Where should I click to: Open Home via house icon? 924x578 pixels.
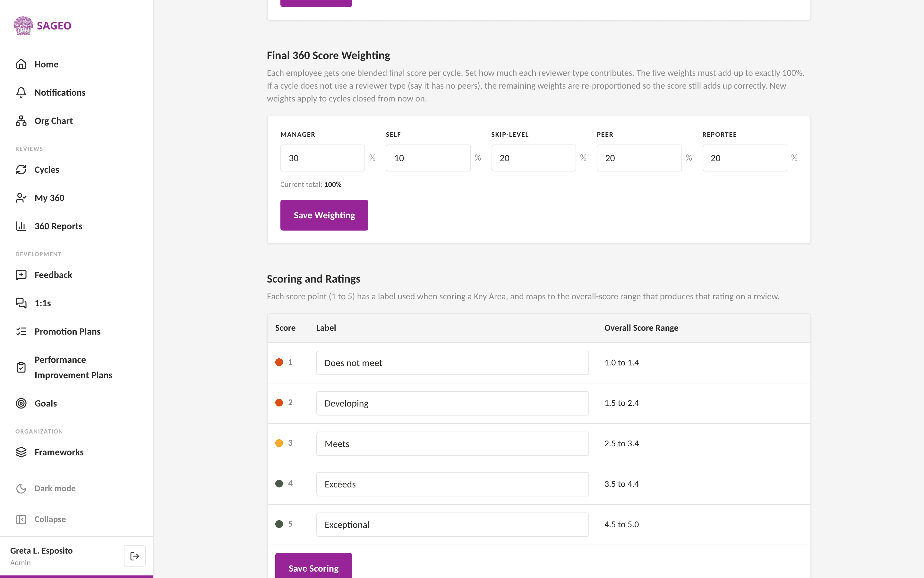click(21, 64)
